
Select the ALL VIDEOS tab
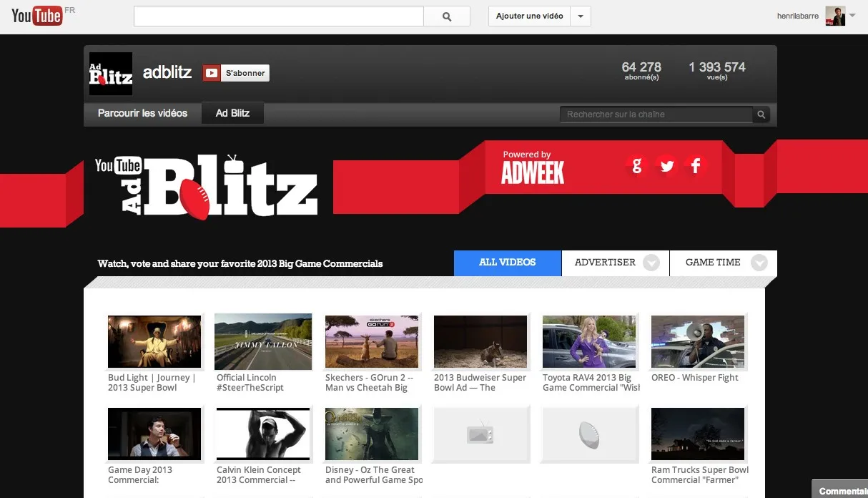point(508,263)
